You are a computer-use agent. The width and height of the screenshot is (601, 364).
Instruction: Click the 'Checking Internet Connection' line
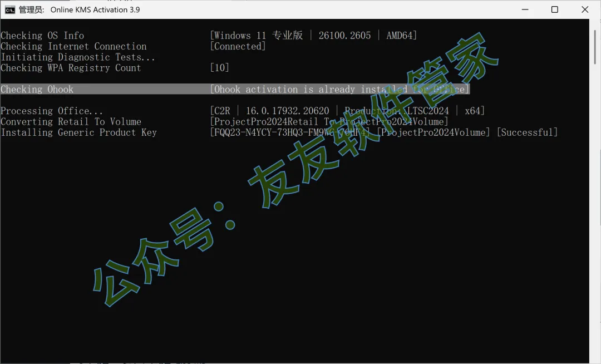73,46
